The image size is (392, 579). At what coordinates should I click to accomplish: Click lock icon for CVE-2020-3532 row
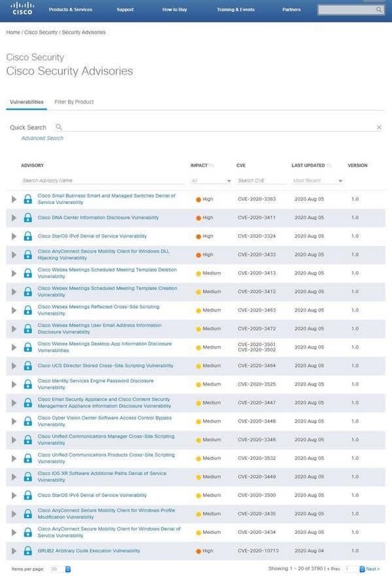point(27,458)
